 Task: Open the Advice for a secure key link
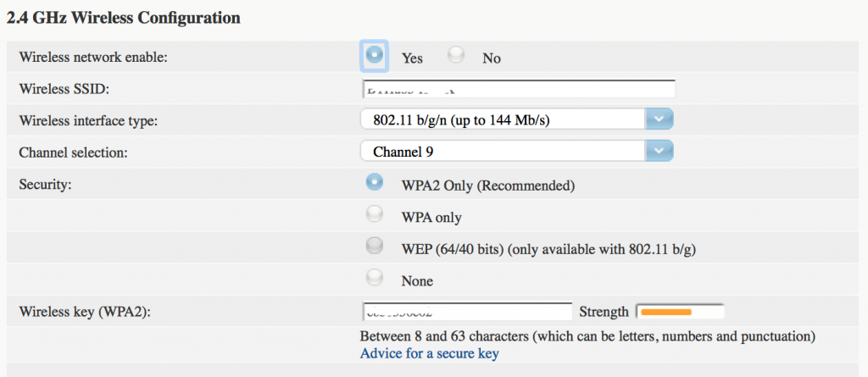pyautogui.click(x=430, y=353)
